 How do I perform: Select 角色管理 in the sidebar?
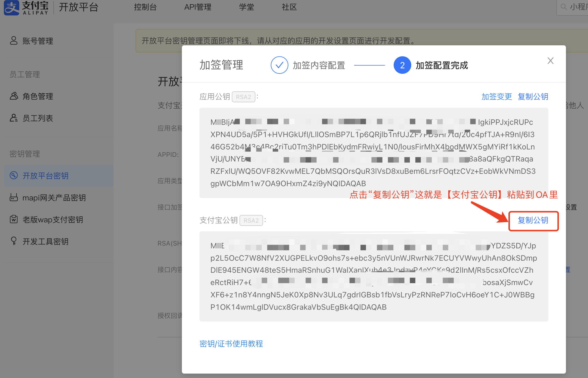(x=38, y=96)
